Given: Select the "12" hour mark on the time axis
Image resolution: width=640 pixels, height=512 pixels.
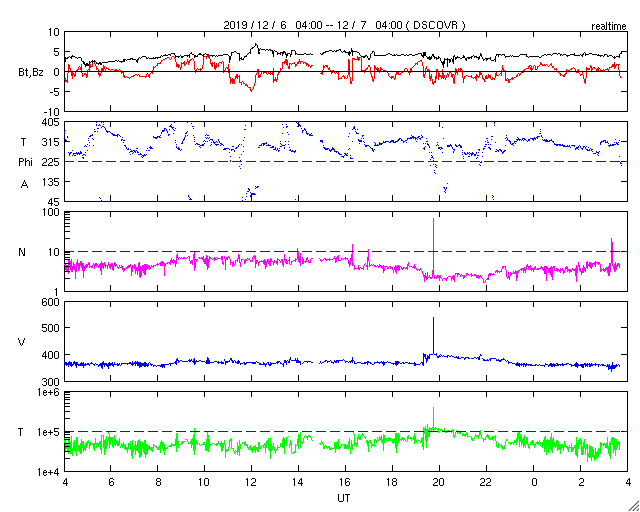Looking at the screenshot, I should (252, 482).
